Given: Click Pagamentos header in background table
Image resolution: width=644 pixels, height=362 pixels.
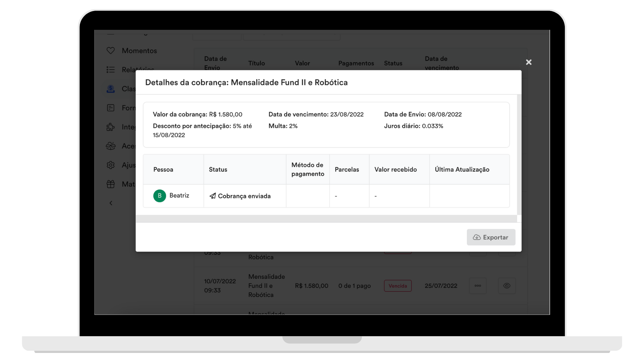Looking at the screenshot, I should click(356, 63).
